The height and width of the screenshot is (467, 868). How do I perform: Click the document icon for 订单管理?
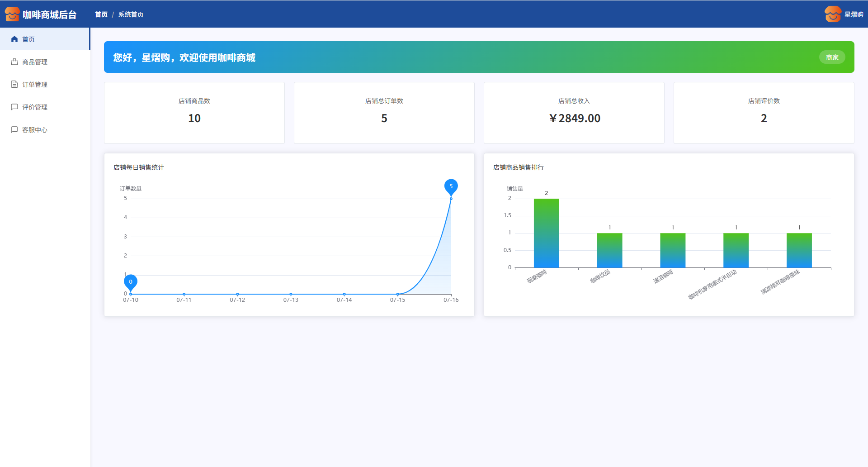click(14, 85)
